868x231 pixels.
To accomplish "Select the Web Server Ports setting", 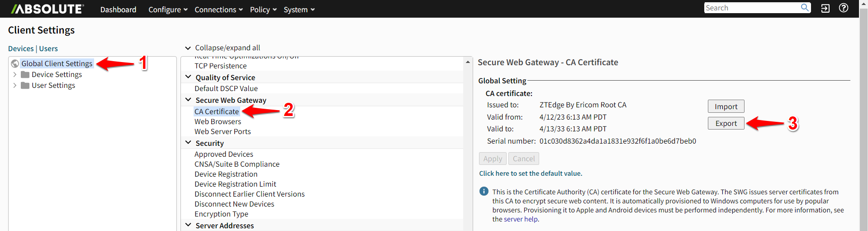I will (223, 131).
